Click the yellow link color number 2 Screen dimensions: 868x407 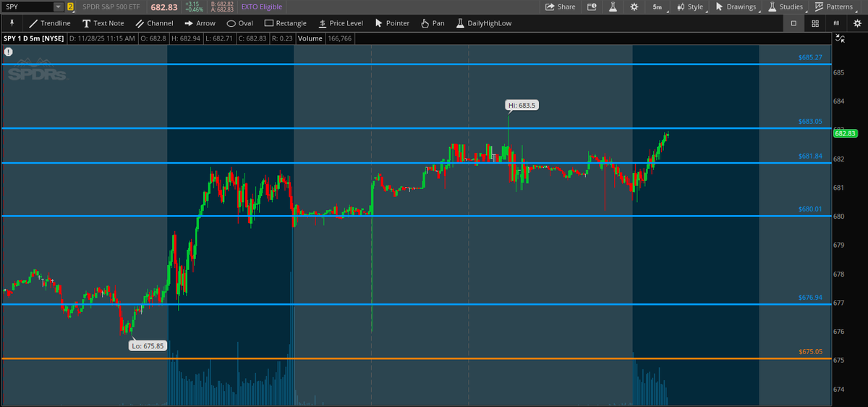pyautogui.click(x=70, y=7)
